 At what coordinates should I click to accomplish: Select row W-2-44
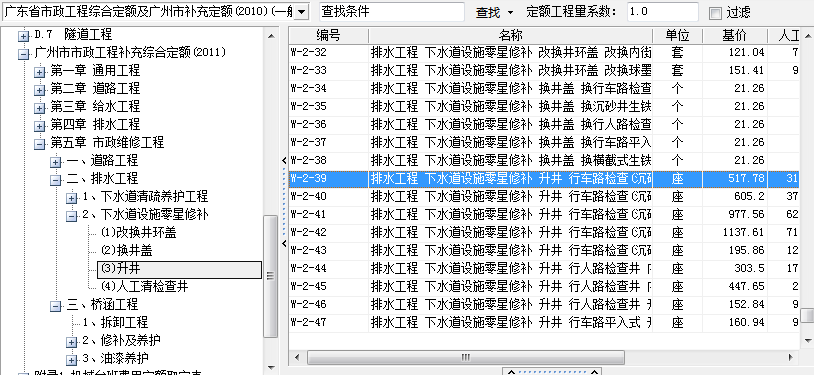point(544,269)
